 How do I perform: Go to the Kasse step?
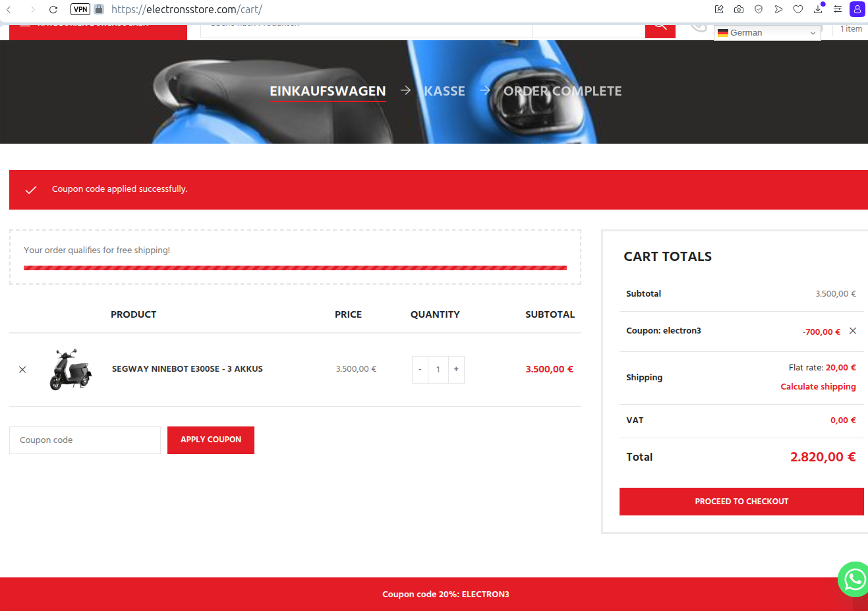444,91
